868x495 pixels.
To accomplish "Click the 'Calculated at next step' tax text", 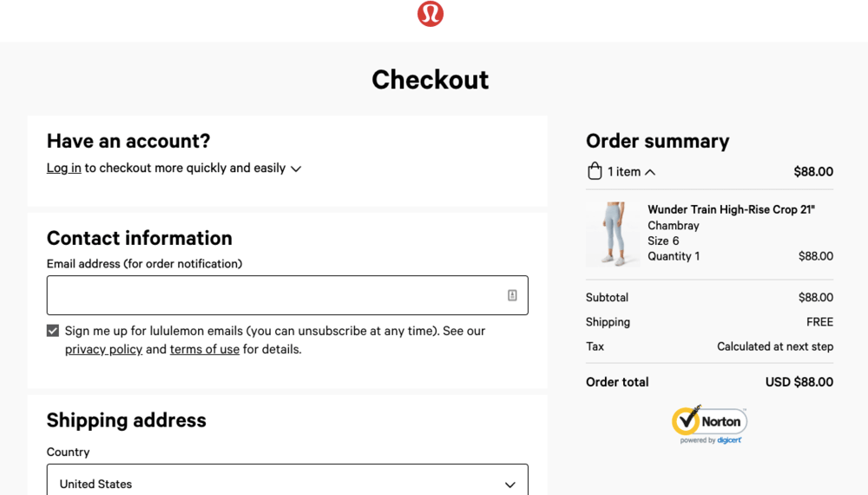I will (774, 346).
